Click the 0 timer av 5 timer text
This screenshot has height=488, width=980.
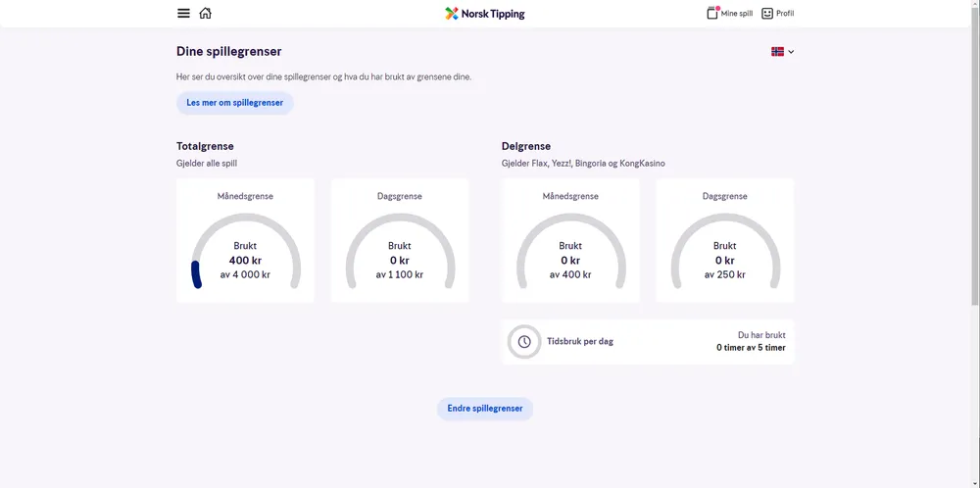tap(751, 348)
